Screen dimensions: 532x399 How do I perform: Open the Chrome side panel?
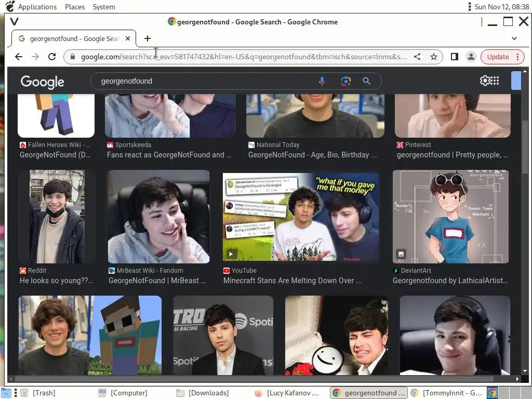click(454, 57)
